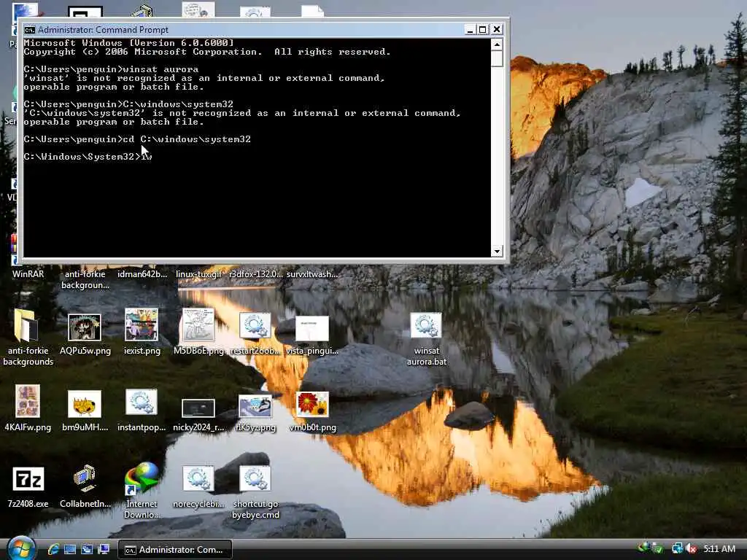The height and width of the screenshot is (560, 747).
Task: Select the Administrator: Command Prompt taskbar button
Action: (175, 550)
